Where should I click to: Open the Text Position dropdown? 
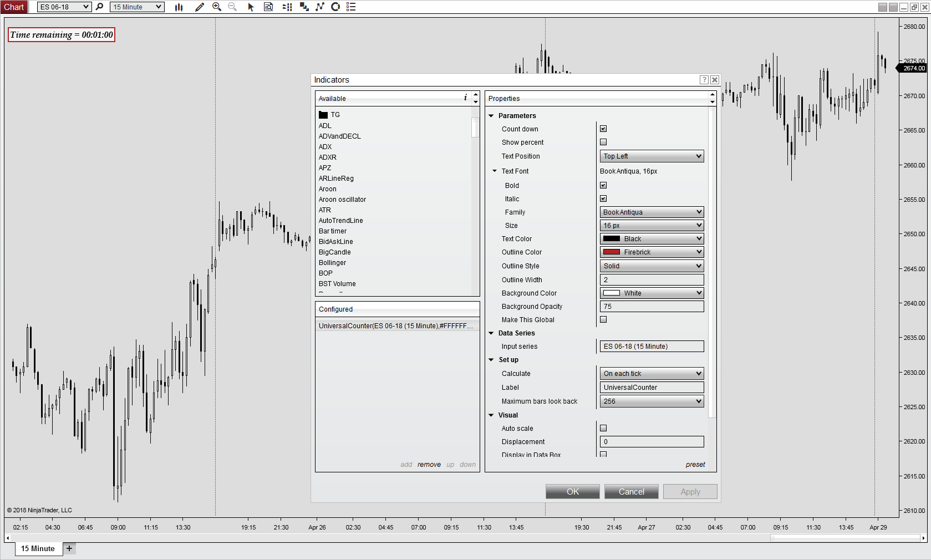click(x=652, y=156)
